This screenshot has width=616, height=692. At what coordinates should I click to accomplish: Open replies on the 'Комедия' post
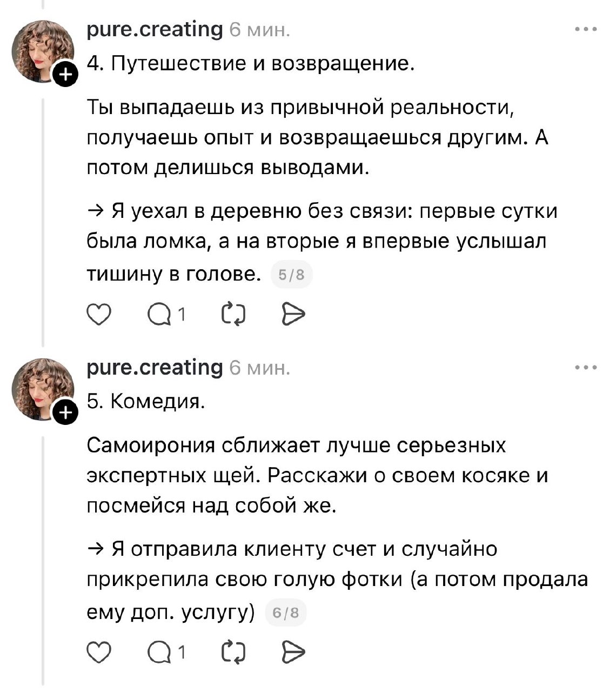click(x=160, y=653)
